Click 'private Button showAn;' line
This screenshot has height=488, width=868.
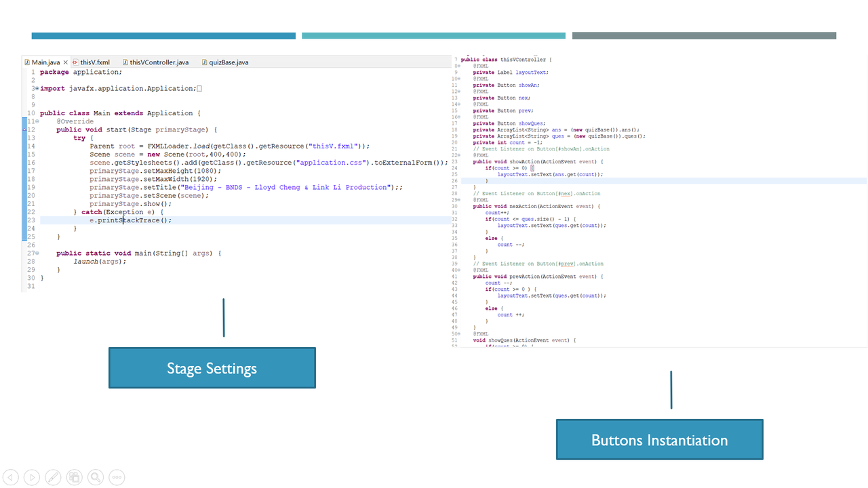[506, 85]
